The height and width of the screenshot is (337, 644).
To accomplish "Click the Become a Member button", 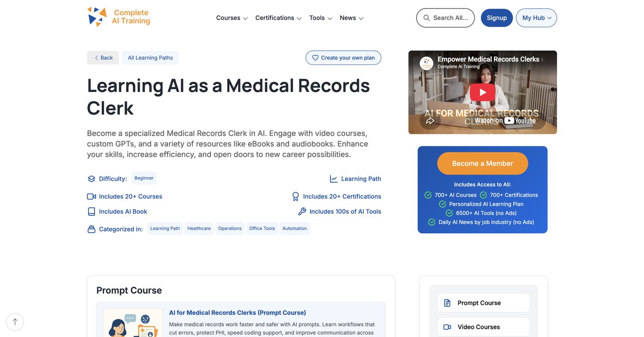I will pos(482,163).
